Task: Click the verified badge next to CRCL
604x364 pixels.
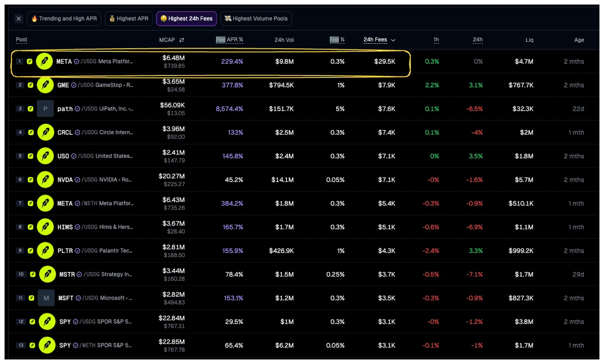Action: (78, 132)
